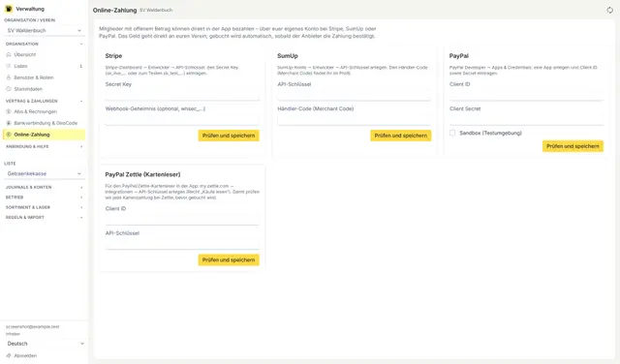Expand the Anbindung & Hilfe section

point(45,146)
